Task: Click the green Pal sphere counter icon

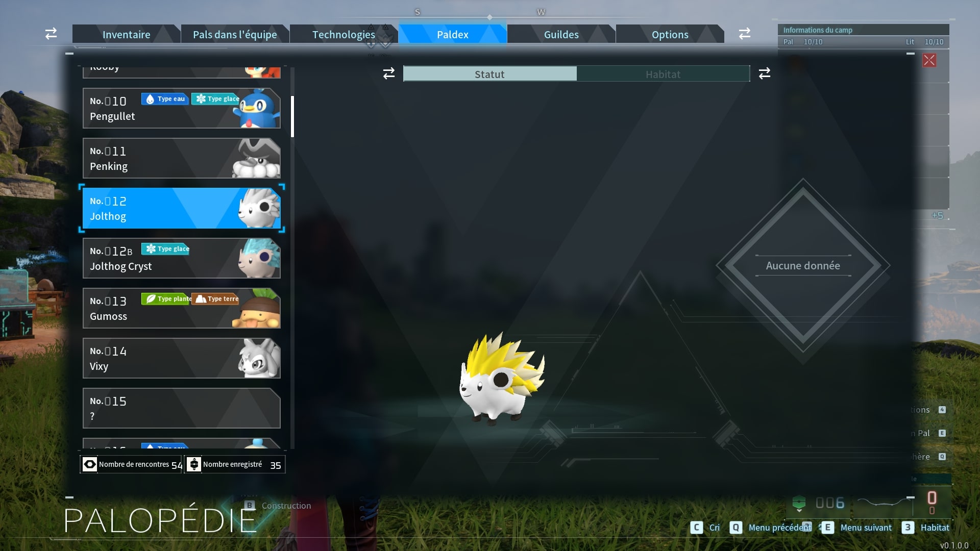Action: click(799, 504)
